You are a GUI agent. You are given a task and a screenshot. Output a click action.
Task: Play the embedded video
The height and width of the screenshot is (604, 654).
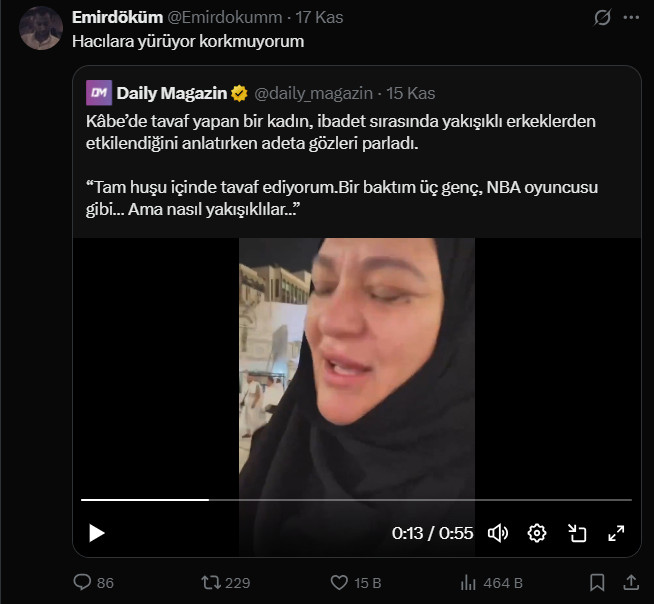97,533
